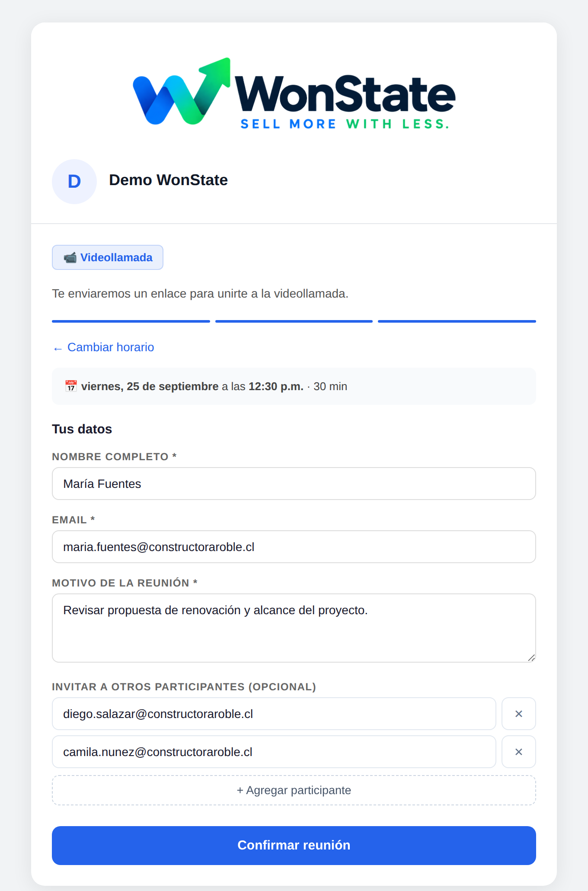Image resolution: width=588 pixels, height=891 pixels.
Task: Click the "Tus datos" heading
Action: [82, 429]
